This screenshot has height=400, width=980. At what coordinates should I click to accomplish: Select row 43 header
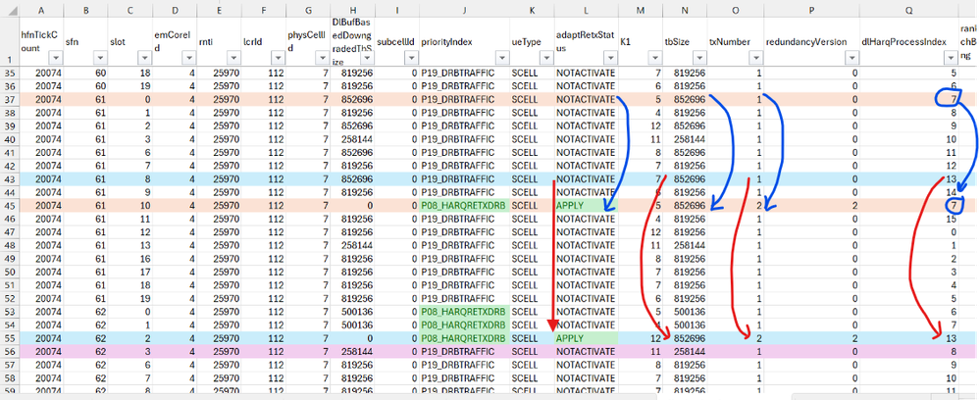pyautogui.click(x=10, y=178)
